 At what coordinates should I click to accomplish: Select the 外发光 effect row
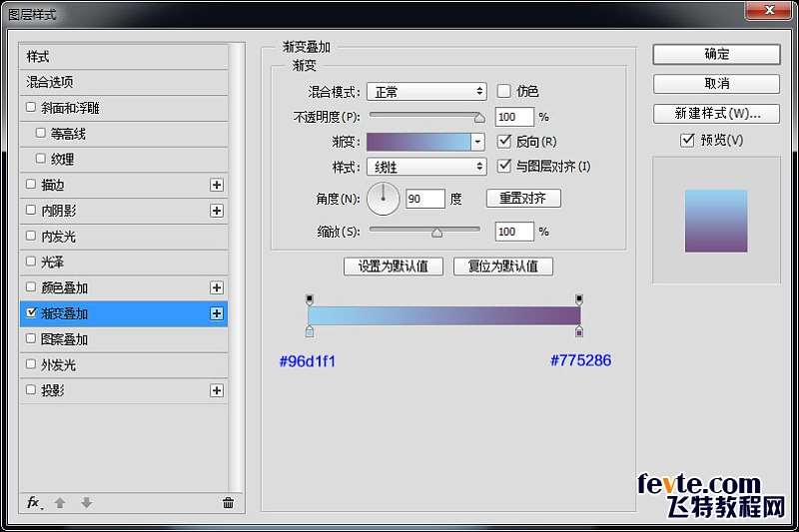[x=124, y=365]
